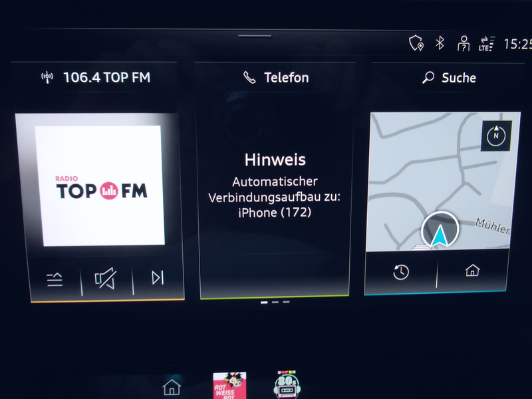
Task: Click the magnifying glass search icon
Action: 428,78
